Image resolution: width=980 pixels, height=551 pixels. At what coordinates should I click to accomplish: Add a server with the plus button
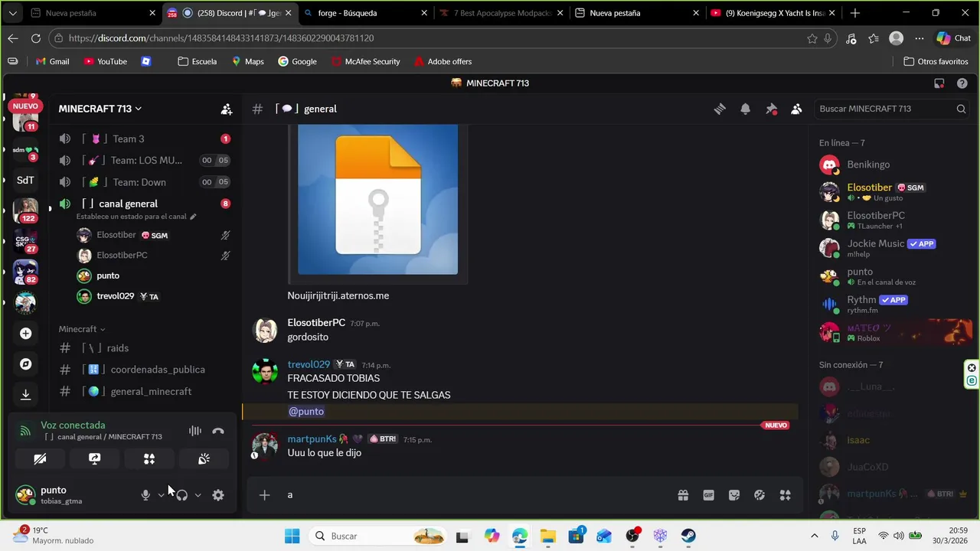(25, 334)
